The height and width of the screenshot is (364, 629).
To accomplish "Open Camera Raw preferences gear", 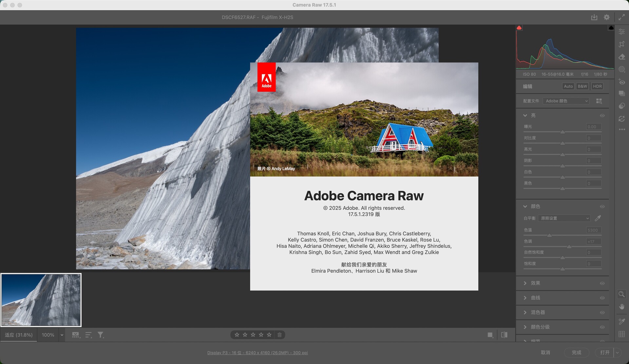I will (x=607, y=17).
